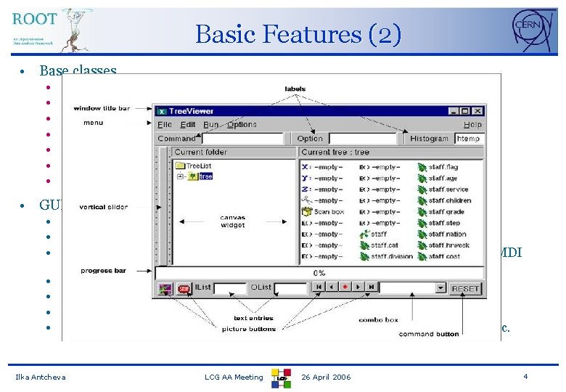
Task: Go to the previous record
Action: 332,287
